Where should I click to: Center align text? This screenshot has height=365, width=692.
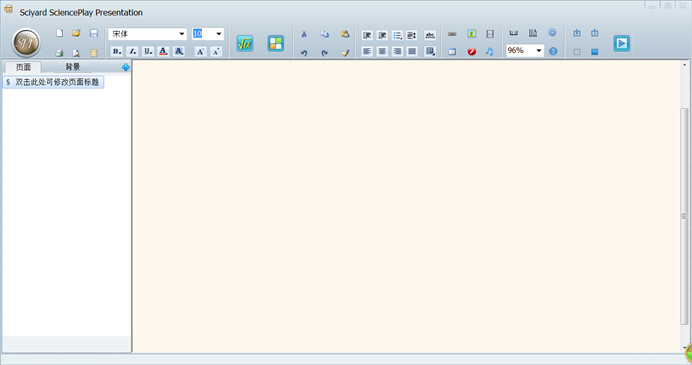(382, 52)
